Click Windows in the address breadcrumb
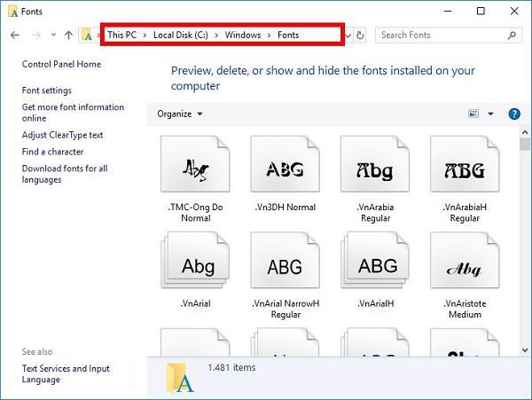Viewport: 532px width, 400px height. pos(243,35)
